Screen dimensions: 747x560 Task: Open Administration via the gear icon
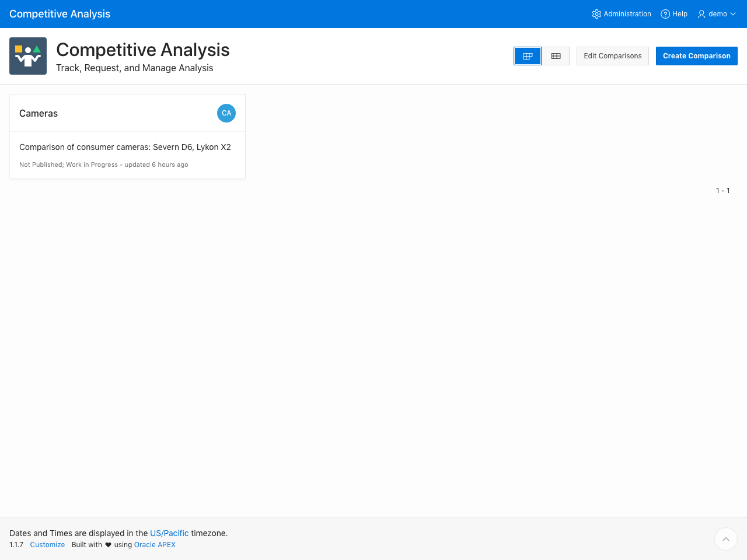596,14
